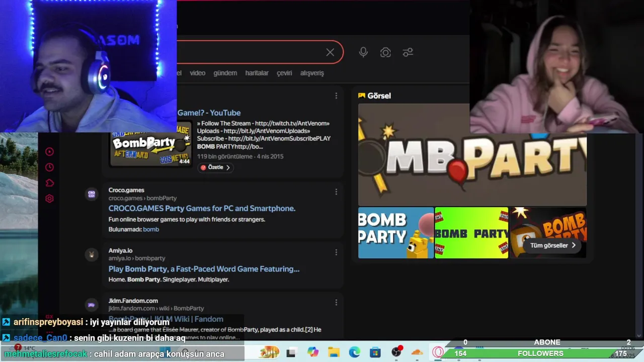Switch to the çeviri tab

click(x=284, y=73)
